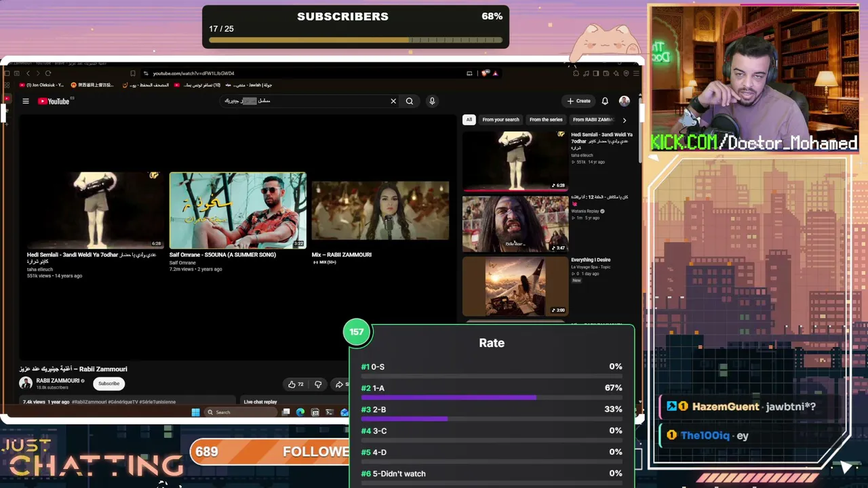Go back with the browser back arrow

point(28,73)
